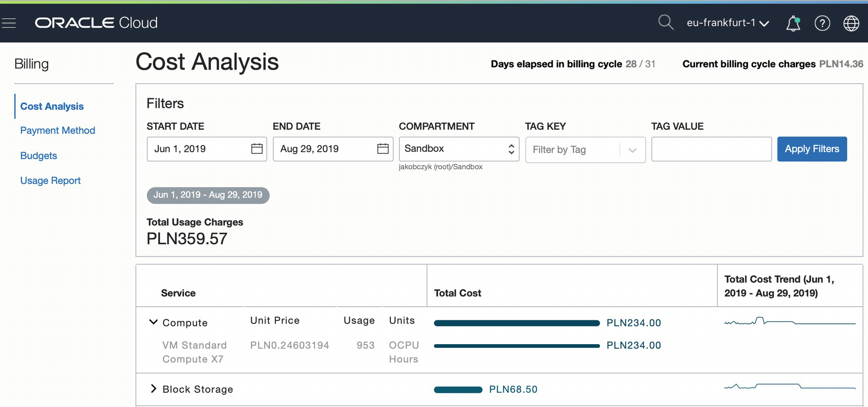Click the Cost Analysis page heading

tap(207, 62)
